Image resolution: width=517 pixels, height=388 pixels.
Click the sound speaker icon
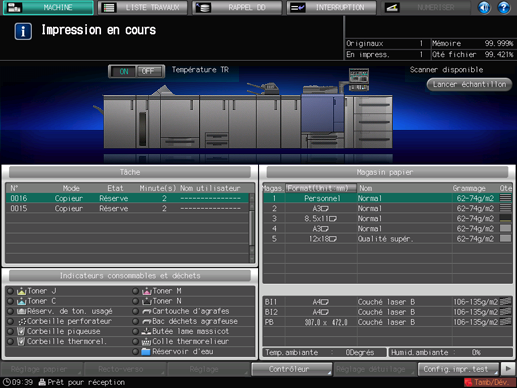(x=484, y=7)
